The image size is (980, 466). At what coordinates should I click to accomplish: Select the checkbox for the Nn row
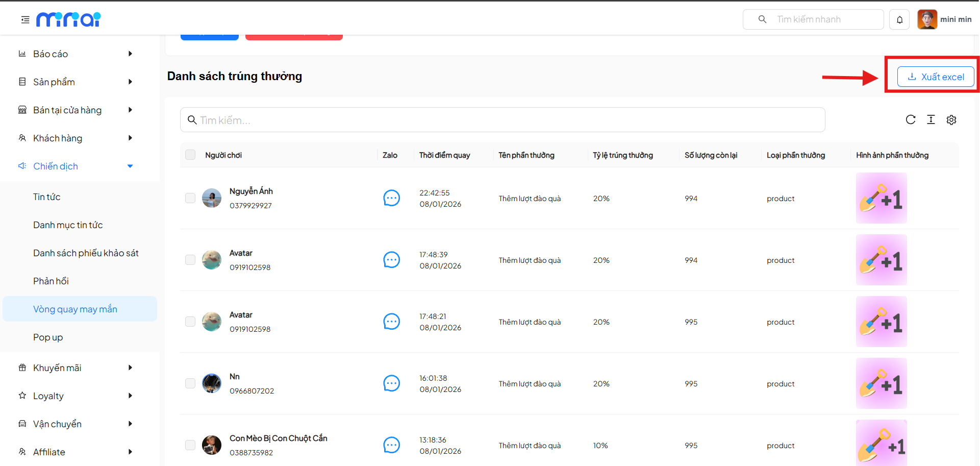[190, 383]
